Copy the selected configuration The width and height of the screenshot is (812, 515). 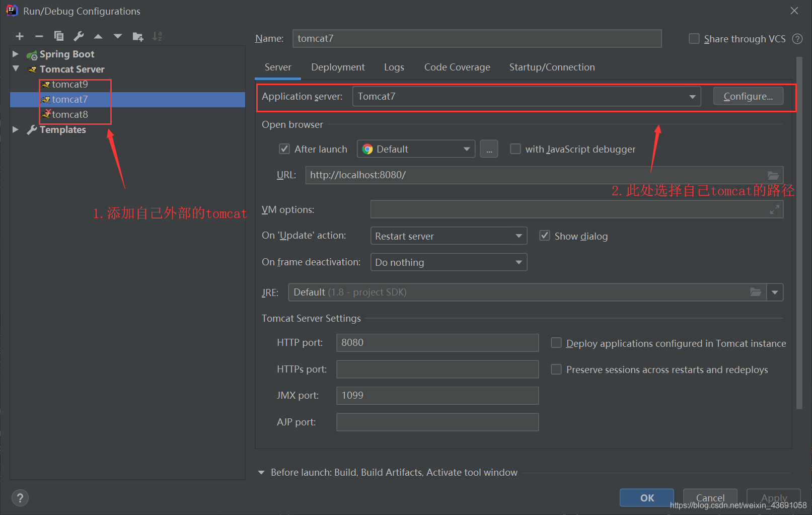pos(59,36)
